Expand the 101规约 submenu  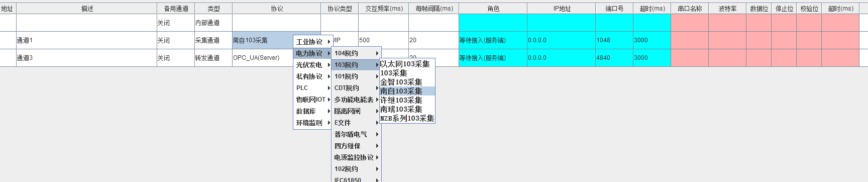point(356,76)
